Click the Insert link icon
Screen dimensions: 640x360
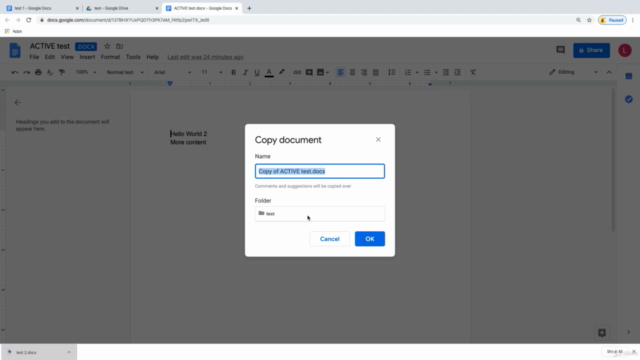tap(297, 72)
